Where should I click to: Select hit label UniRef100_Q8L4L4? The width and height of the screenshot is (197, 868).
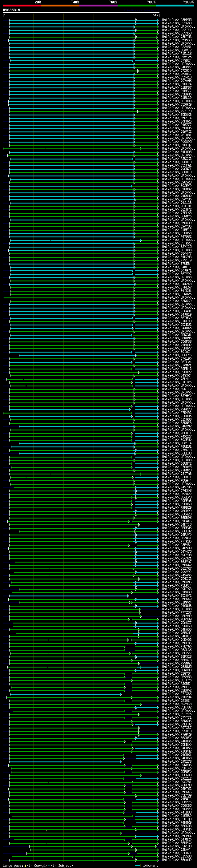(x=177, y=379)
